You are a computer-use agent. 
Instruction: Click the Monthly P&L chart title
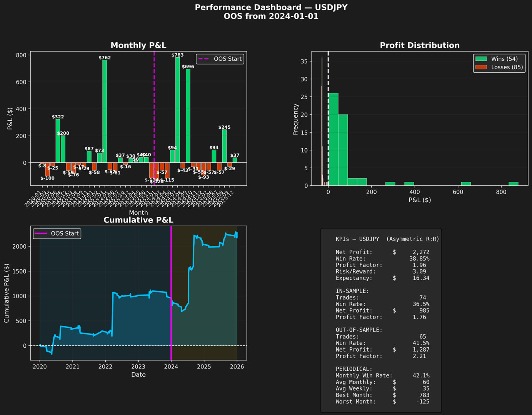pyautogui.click(x=138, y=45)
